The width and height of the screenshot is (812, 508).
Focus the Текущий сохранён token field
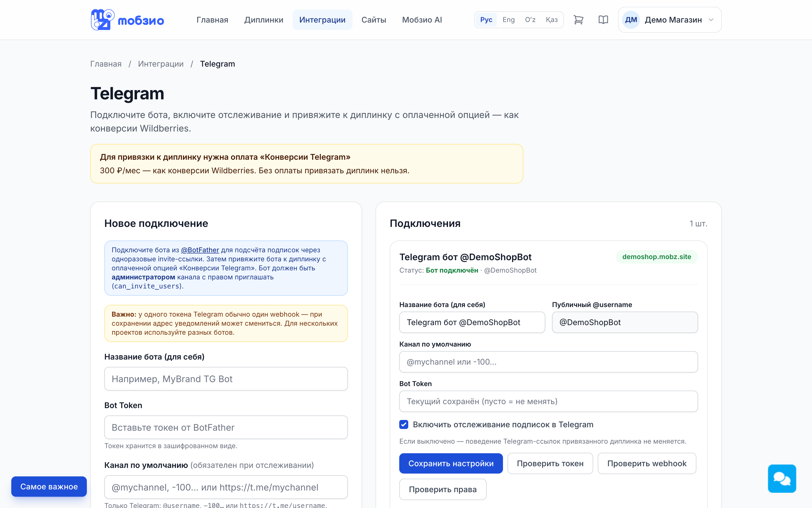(548, 401)
